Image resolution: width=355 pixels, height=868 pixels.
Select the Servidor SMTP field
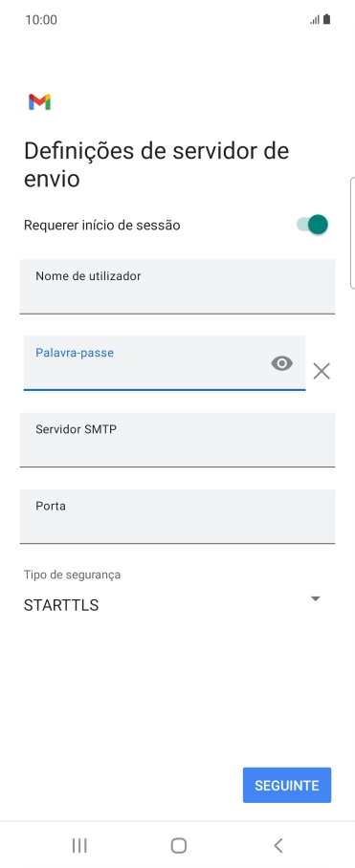coord(177,440)
